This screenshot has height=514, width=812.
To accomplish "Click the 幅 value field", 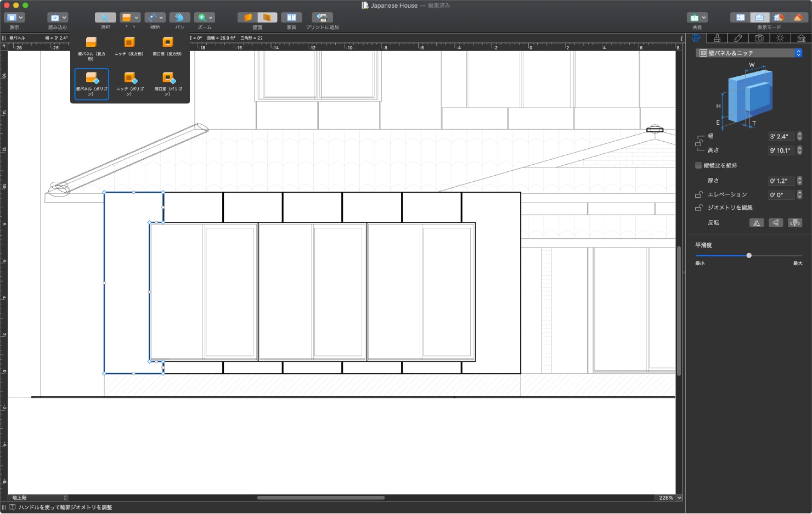I will pos(782,136).
